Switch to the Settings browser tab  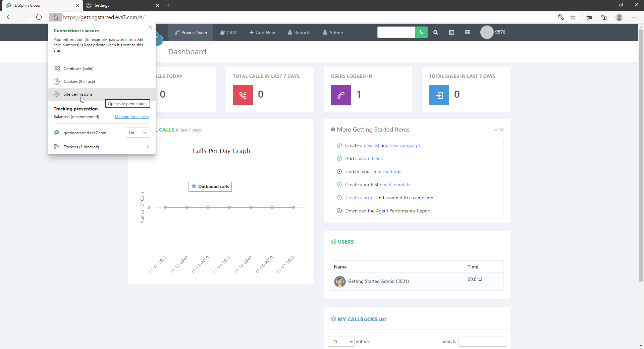122,5
